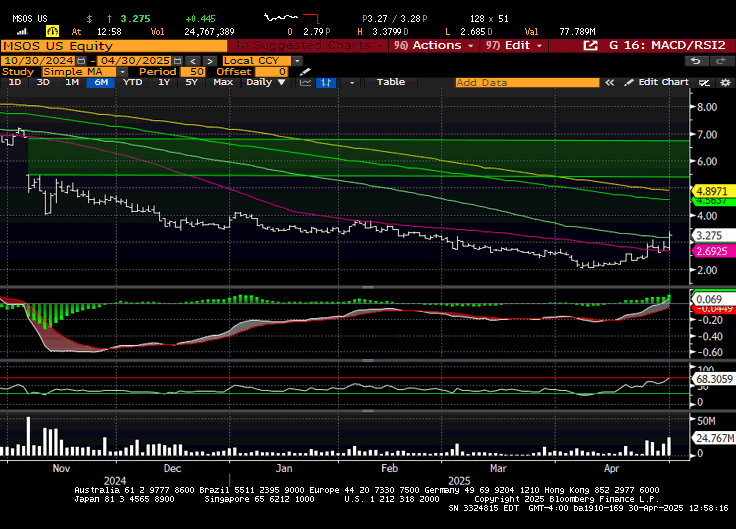Image resolution: width=736 pixels, height=529 pixels.
Task: Switch to line chart style icon
Action: coord(306,83)
